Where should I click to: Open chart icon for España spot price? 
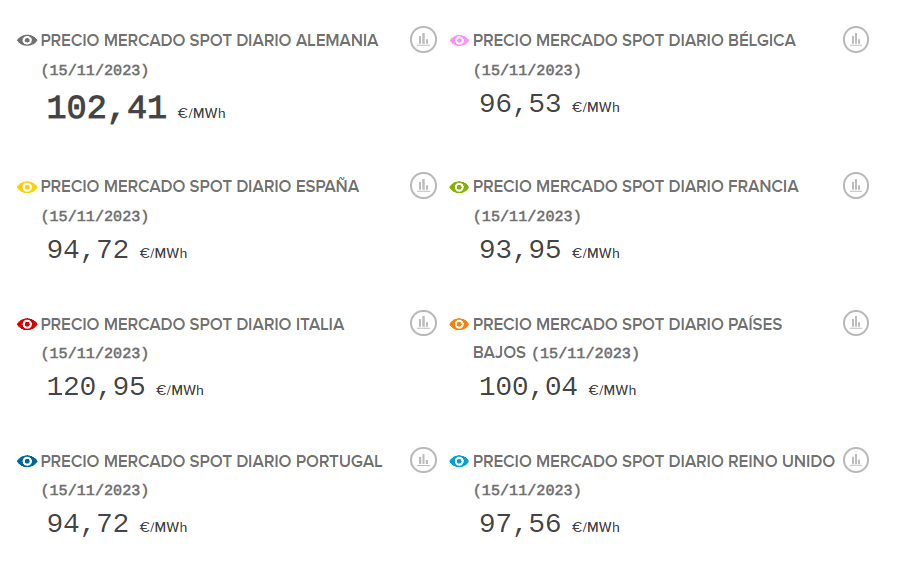pos(423,185)
